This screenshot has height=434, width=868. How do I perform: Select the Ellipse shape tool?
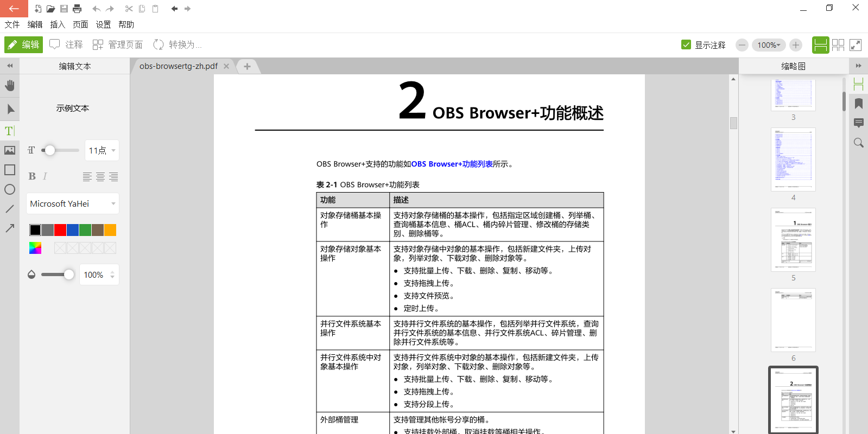pos(10,189)
